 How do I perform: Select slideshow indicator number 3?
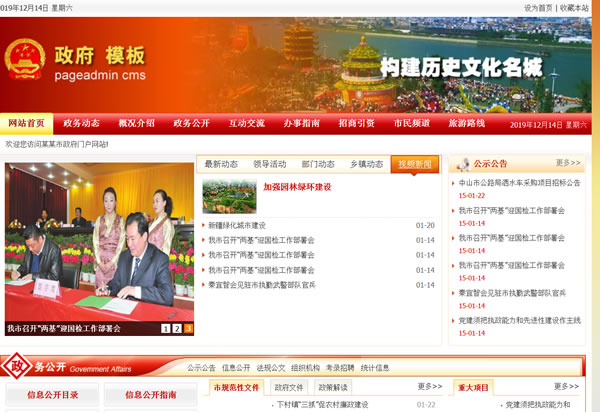pos(188,328)
